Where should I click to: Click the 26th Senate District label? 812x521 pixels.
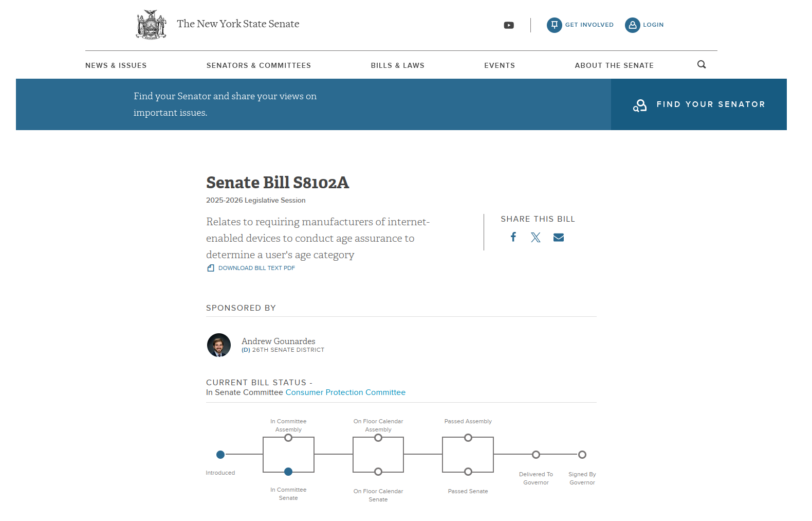pyautogui.click(x=288, y=350)
